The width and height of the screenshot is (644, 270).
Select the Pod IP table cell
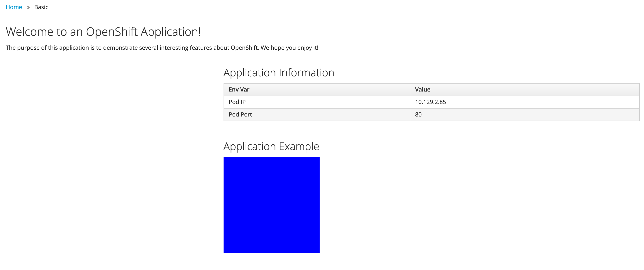tap(237, 102)
